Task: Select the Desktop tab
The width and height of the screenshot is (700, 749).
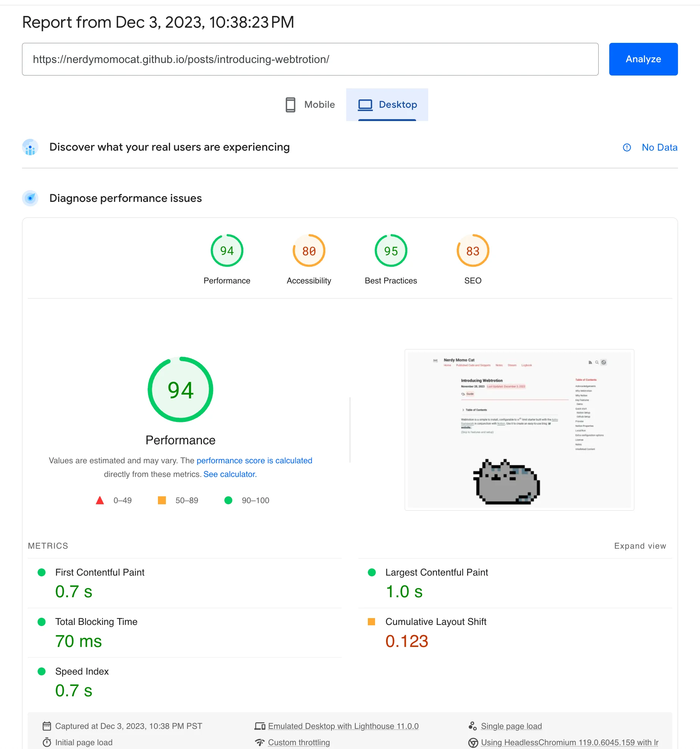Action: pos(387,105)
